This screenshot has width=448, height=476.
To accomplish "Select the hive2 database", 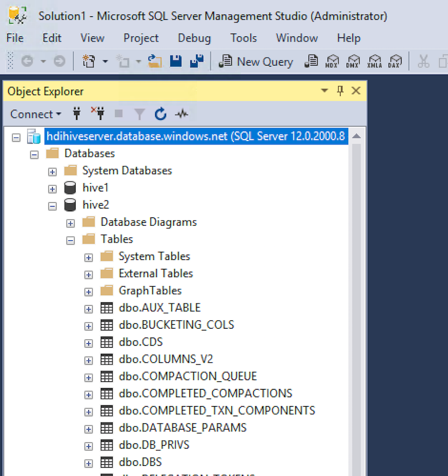I will click(96, 204).
